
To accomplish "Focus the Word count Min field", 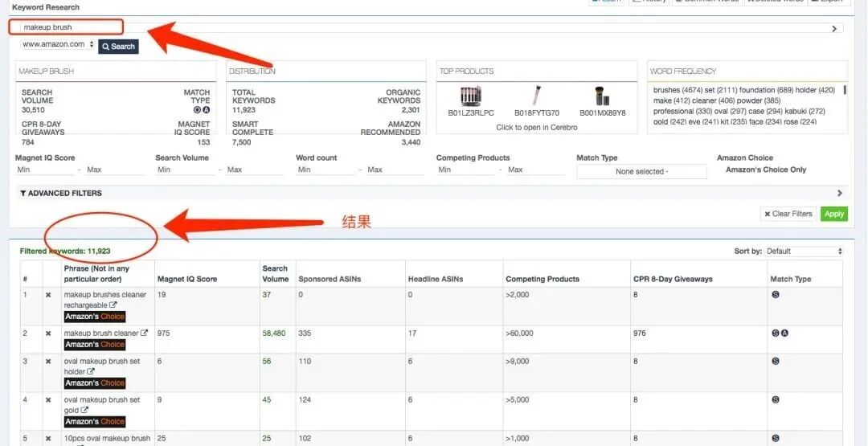I will (325, 170).
